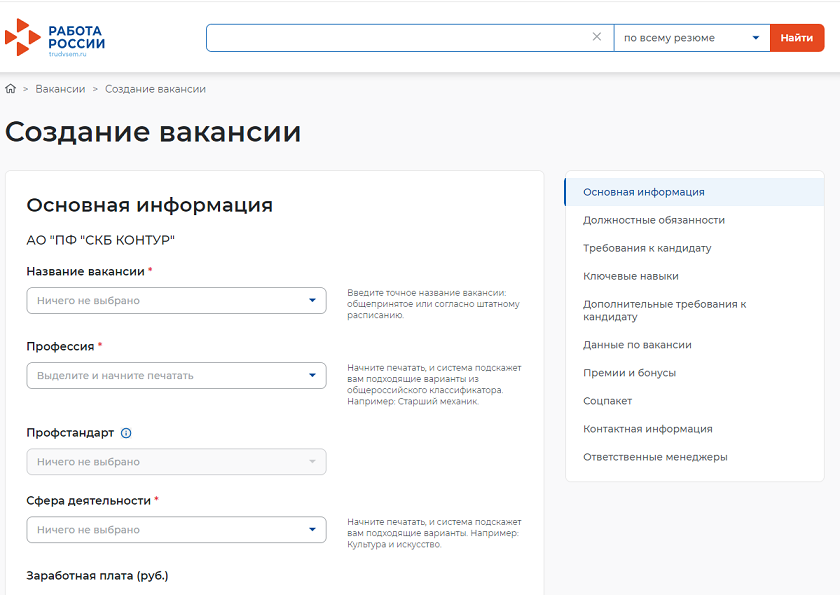Jump to Должностные обязанности section
The image size is (840, 595).
pos(653,220)
